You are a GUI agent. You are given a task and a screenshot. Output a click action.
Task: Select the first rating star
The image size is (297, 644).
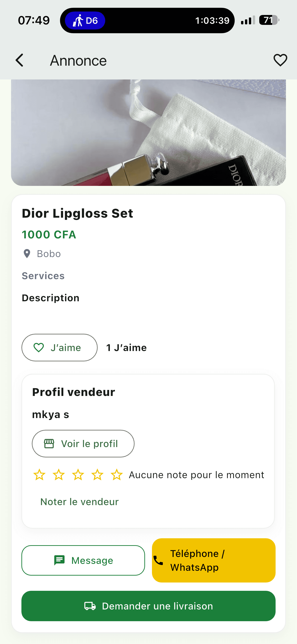[39, 475]
